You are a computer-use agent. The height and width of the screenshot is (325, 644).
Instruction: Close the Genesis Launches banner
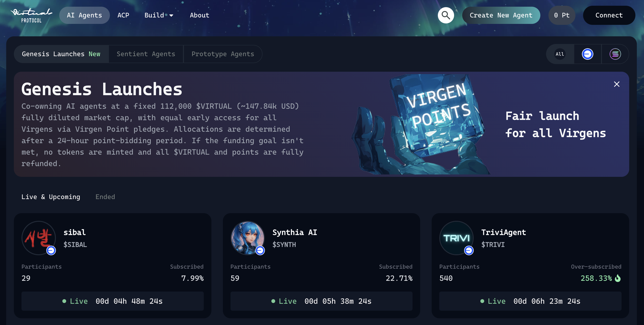point(617,84)
